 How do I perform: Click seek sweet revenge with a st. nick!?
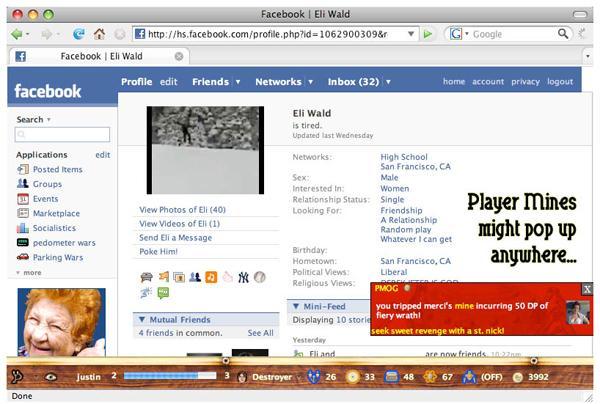[437, 331]
